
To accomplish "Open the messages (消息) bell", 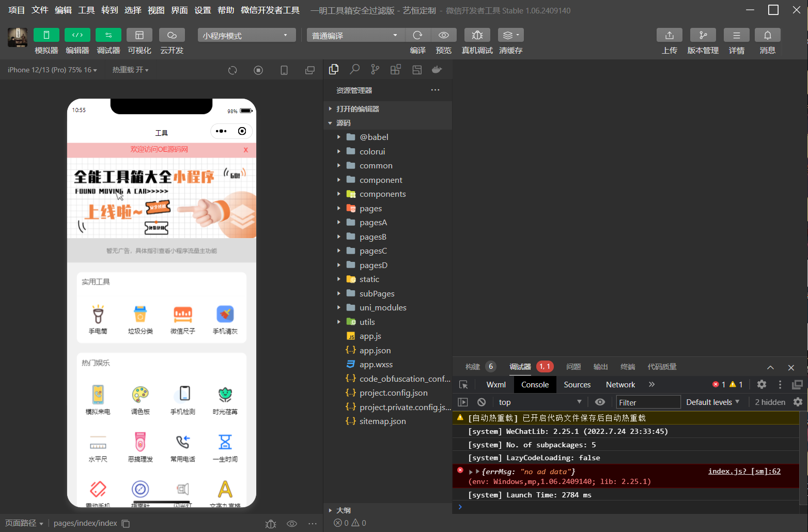I will (768, 35).
